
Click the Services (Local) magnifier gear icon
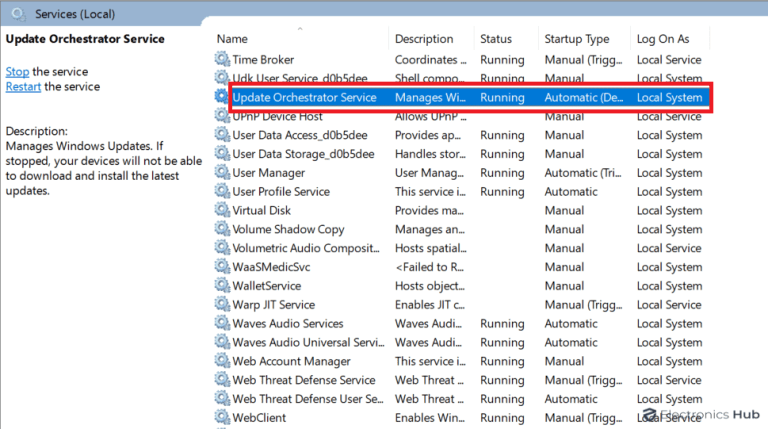pyautogui.click(x=18, y=14)
